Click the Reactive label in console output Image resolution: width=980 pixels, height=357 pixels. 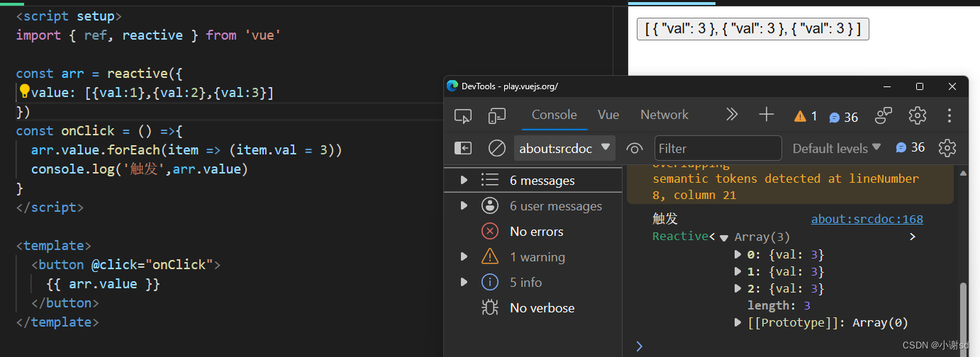pos(680,237)
